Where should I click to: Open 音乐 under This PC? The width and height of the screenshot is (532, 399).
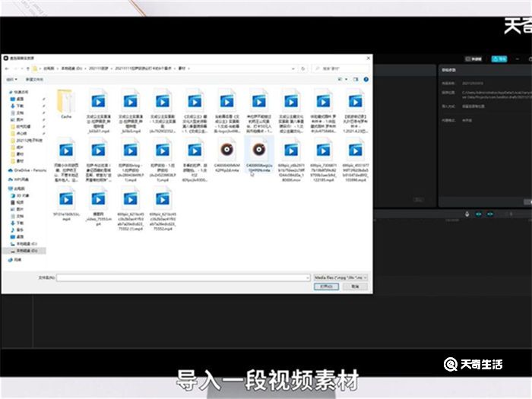tap(17, 230)
